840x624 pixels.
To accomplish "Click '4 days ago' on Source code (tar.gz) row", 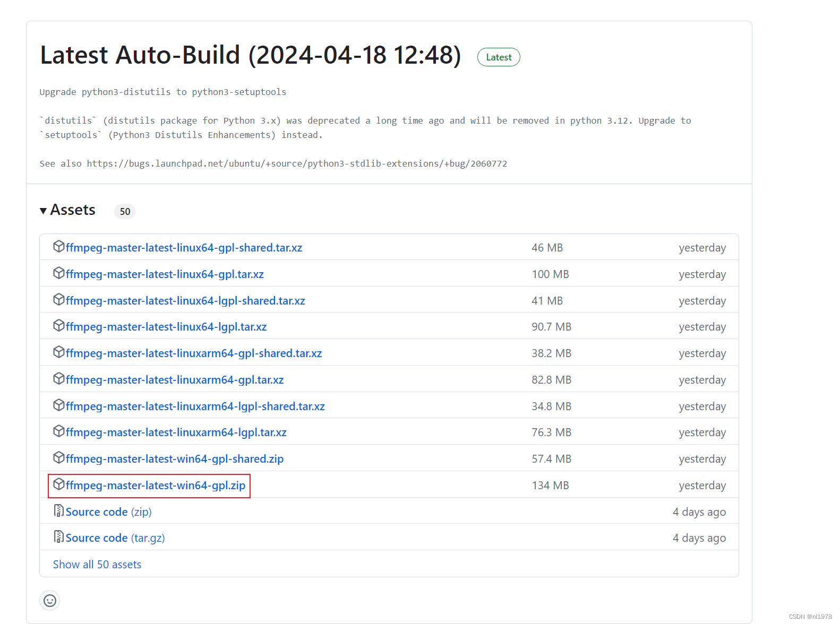I will [x=699, y=538].
